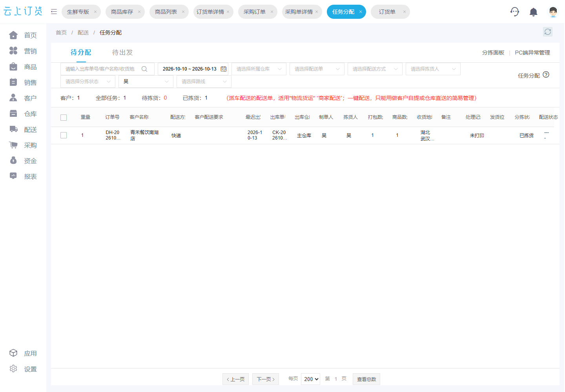This screenshot has width=565, height=392.
Task: Open 营销 sidebar section
Action: click(x=23, y=51)
